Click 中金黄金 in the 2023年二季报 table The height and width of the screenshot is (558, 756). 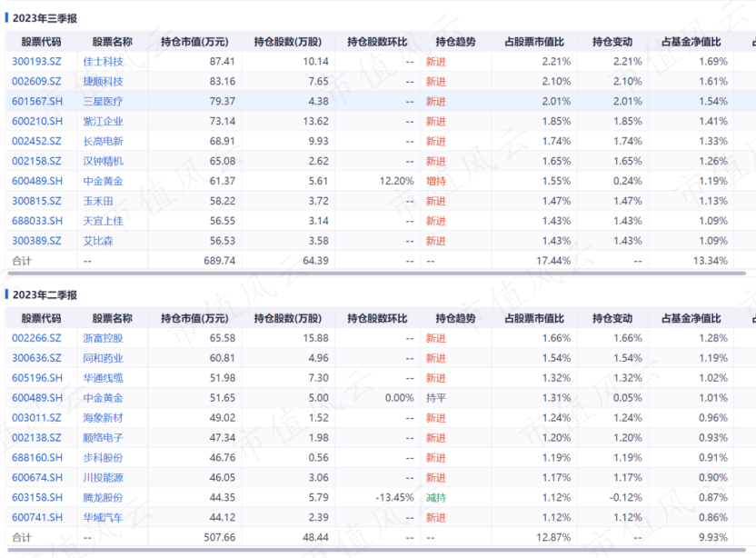104,398
